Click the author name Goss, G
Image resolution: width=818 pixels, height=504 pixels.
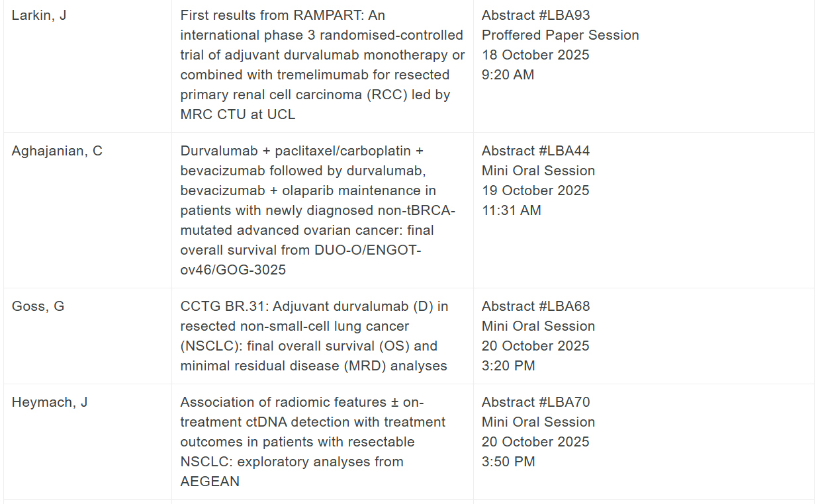click(38, 306)
